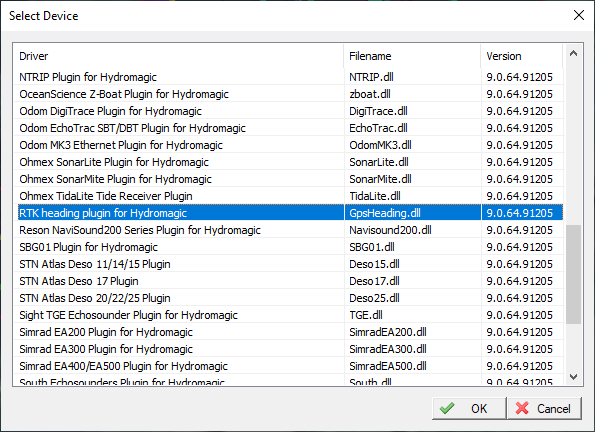Choose SBG01 Plugin for Hydromagic

288,247
